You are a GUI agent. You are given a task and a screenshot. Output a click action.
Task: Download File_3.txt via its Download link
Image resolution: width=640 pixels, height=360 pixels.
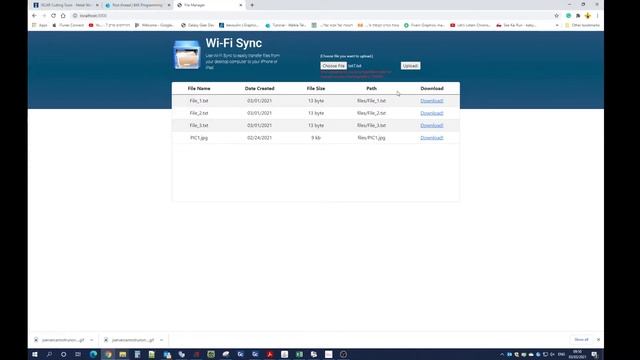(432, 125)
